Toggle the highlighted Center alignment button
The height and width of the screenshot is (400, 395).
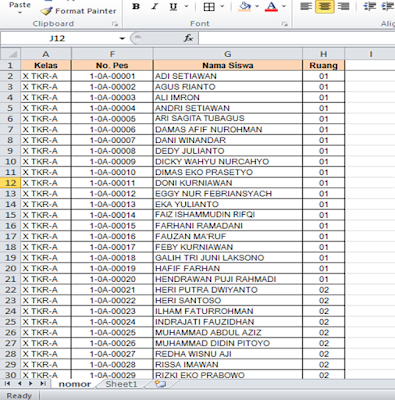tap(325, 6)
